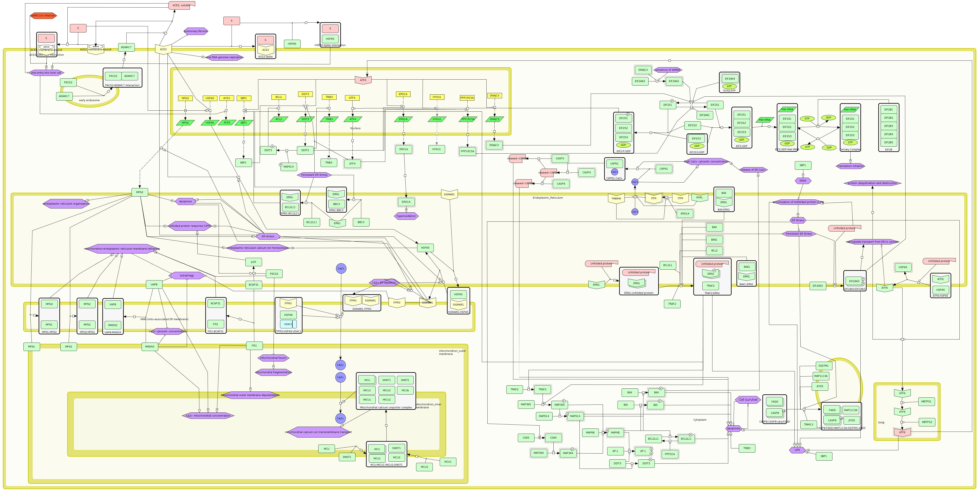
Task: Click the HSPA5:Spike interaction complex label
Action: 330,45
